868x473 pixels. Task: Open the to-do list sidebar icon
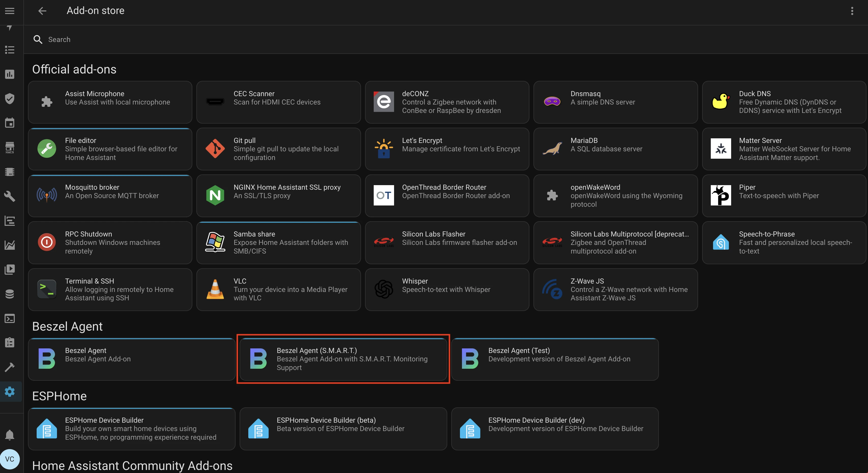[x=9, y=50]
